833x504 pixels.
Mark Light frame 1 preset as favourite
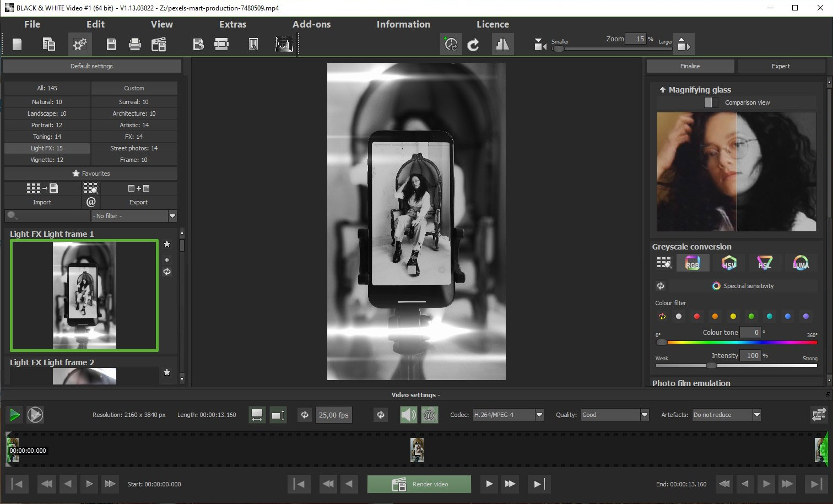coord(167,244)
